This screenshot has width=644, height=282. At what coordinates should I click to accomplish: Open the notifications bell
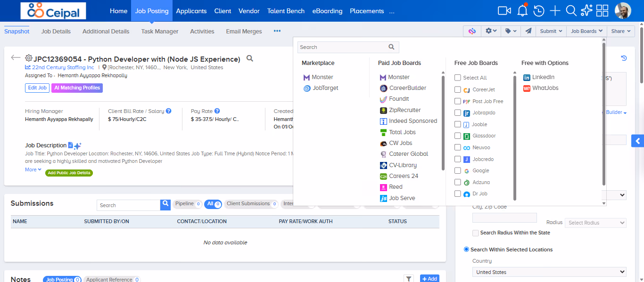pyautogui.click(x=522, y=10)
